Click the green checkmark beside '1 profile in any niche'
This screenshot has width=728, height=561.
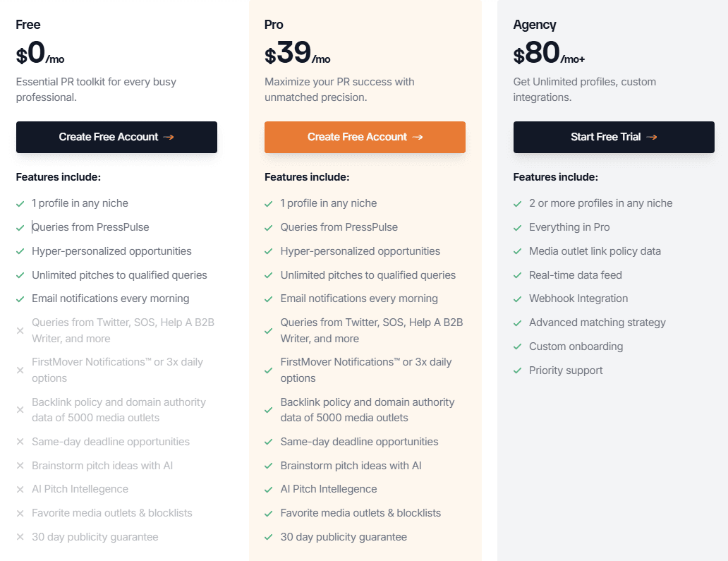tap(20, 203)
